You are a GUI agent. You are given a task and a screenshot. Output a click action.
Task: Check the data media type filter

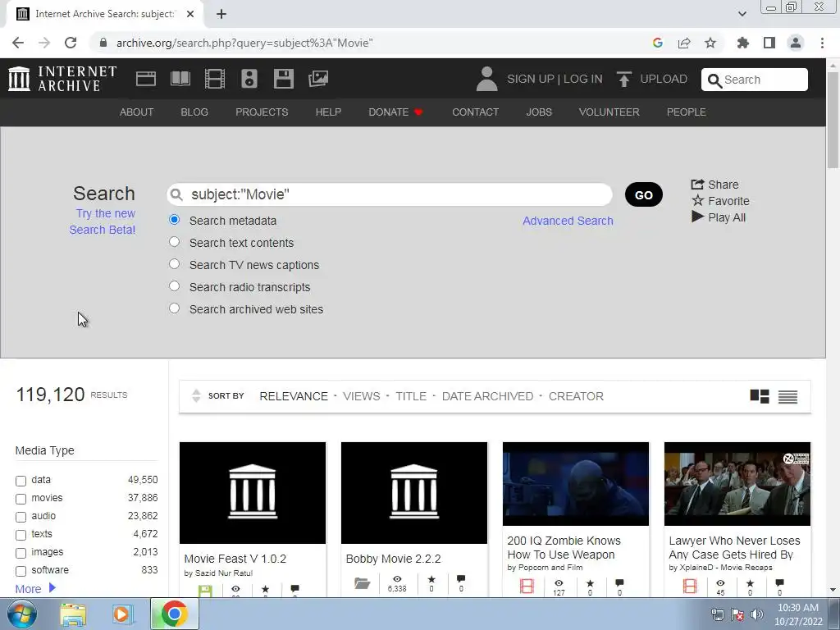click(21, 481)
